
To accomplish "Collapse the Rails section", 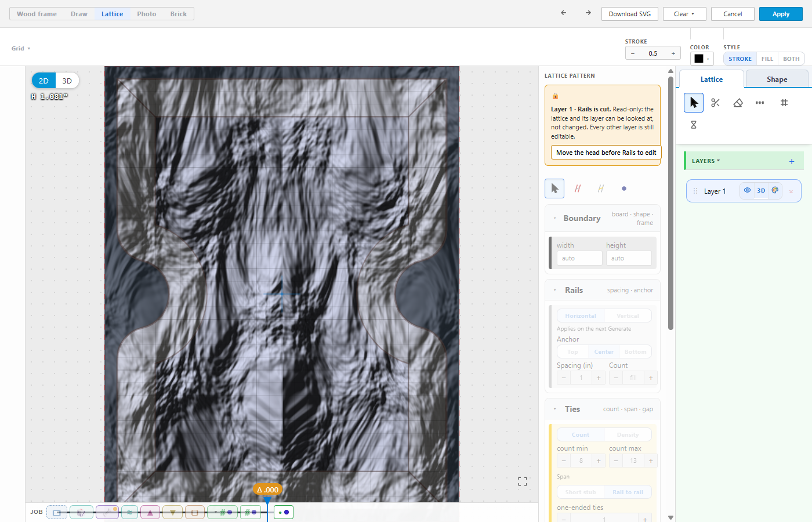I will coord(555,291).
